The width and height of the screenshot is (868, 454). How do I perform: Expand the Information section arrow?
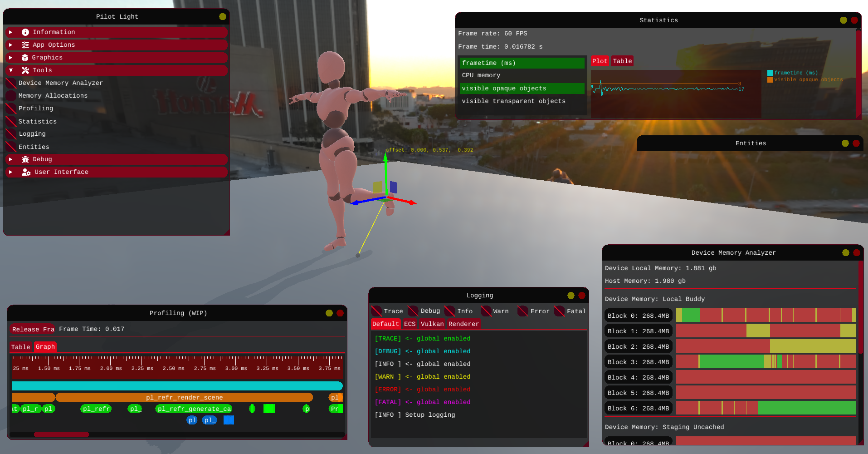(x=11, y=32)
